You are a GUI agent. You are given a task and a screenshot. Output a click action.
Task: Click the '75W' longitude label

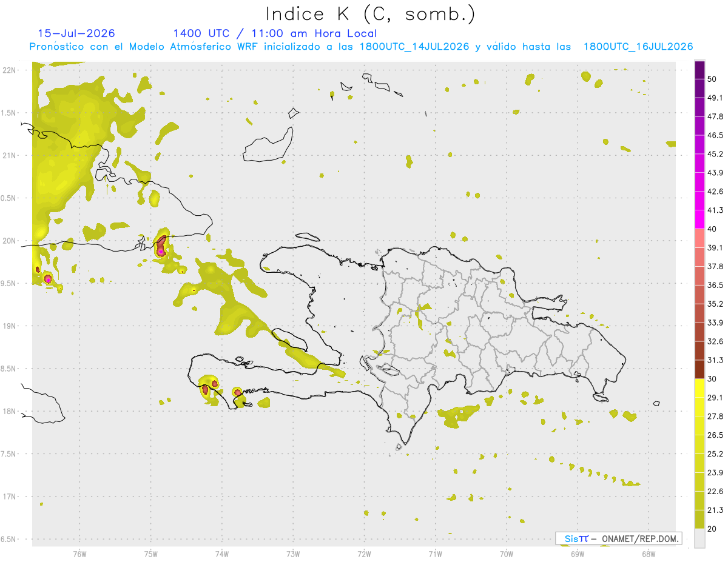(x=151, y=554)
